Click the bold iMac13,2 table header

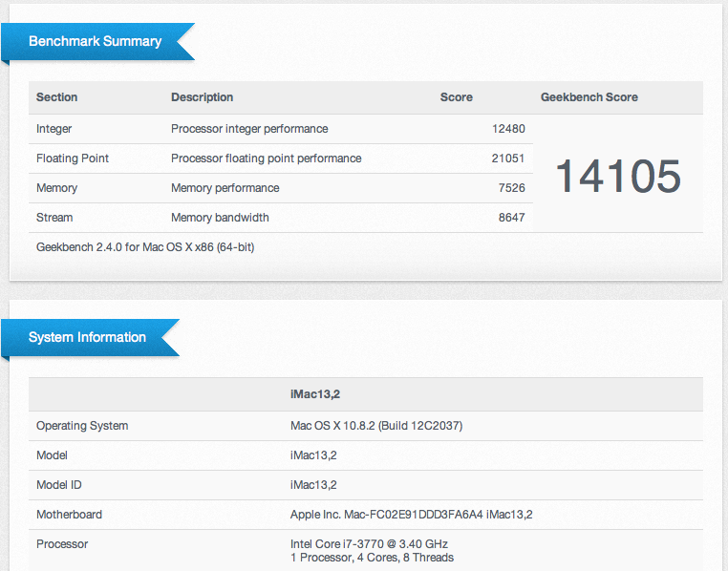click(x=315, y=394)
